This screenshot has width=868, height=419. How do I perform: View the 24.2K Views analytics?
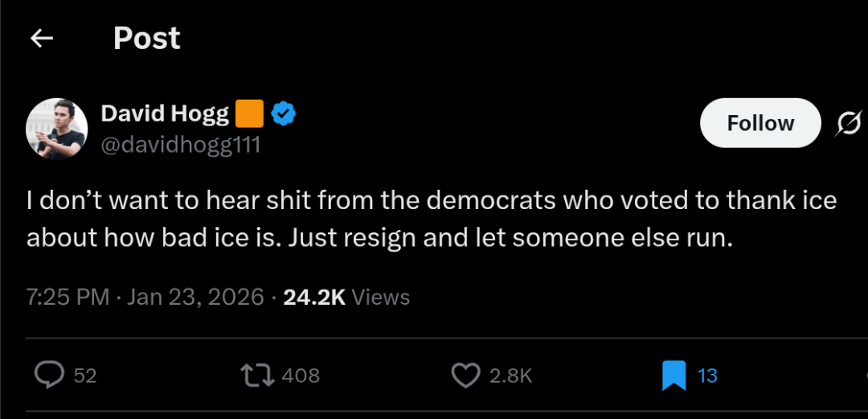(346, 297)
